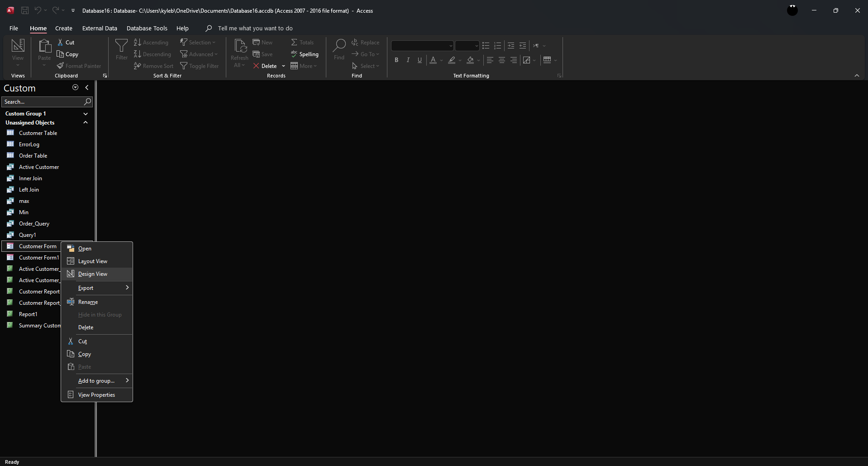
Task: Click the Find magnifier button
Action: click(339, 49)
